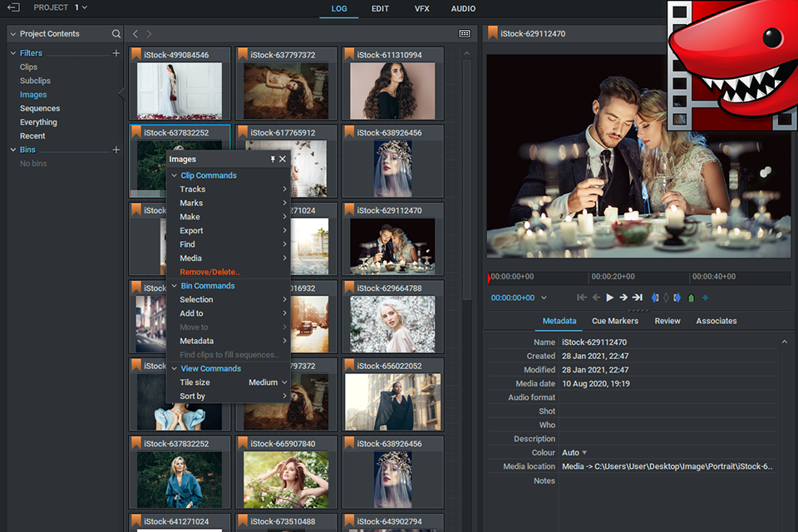Switch to the VFX tab
The height and width of the screenshot is (532, 798).
[422, 8]
